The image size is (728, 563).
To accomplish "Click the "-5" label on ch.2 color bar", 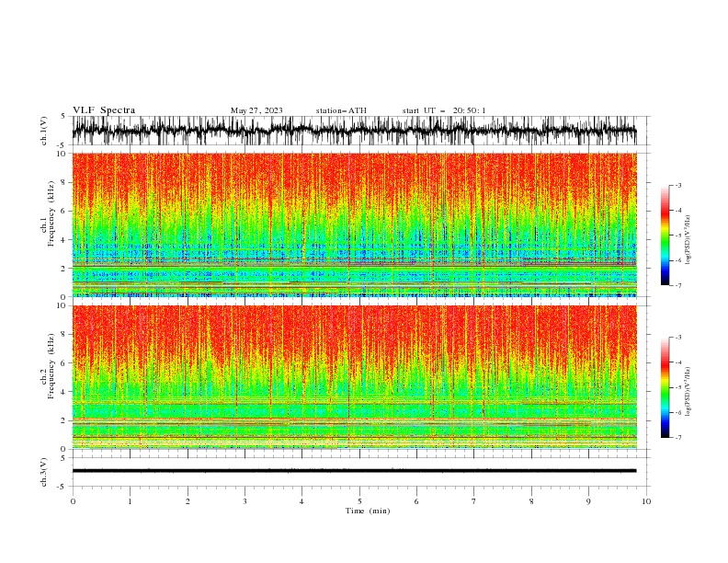I will coord(678,387).
